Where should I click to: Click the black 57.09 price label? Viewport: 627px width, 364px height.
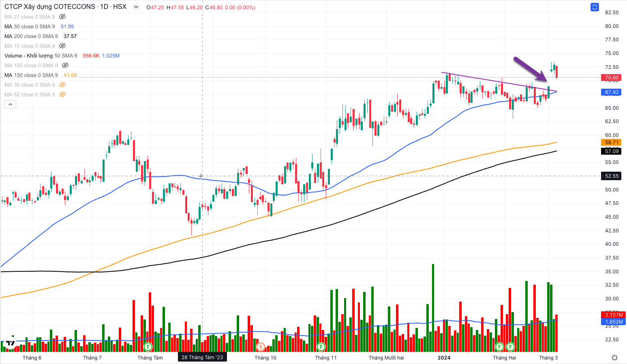pyautogui.click(x=612, y=151)
